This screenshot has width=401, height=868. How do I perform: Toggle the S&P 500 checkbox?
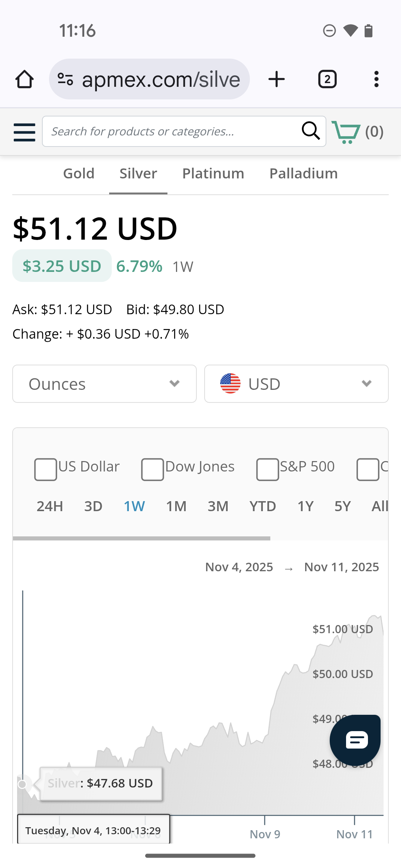(267, 469)
